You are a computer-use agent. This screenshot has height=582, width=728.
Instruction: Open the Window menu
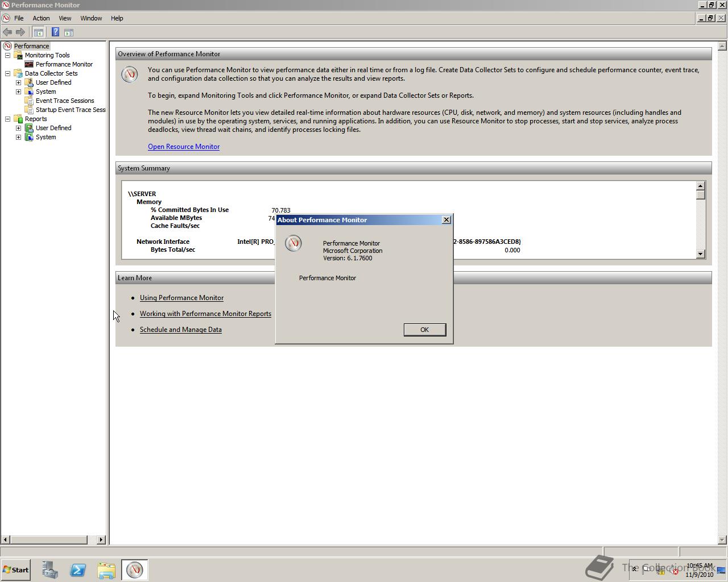[x=91, y=18]
